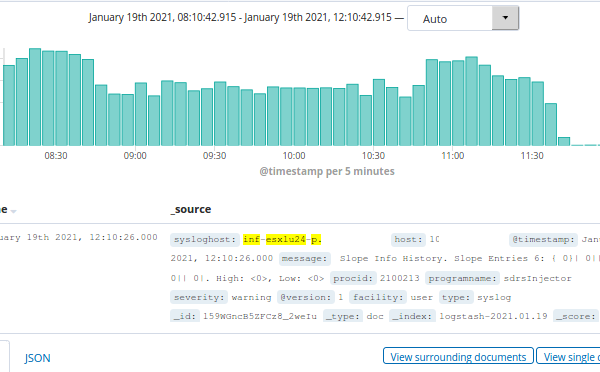Viewport: 600px width, 372px height.
Task: Click View single document button
Action: 568,357
